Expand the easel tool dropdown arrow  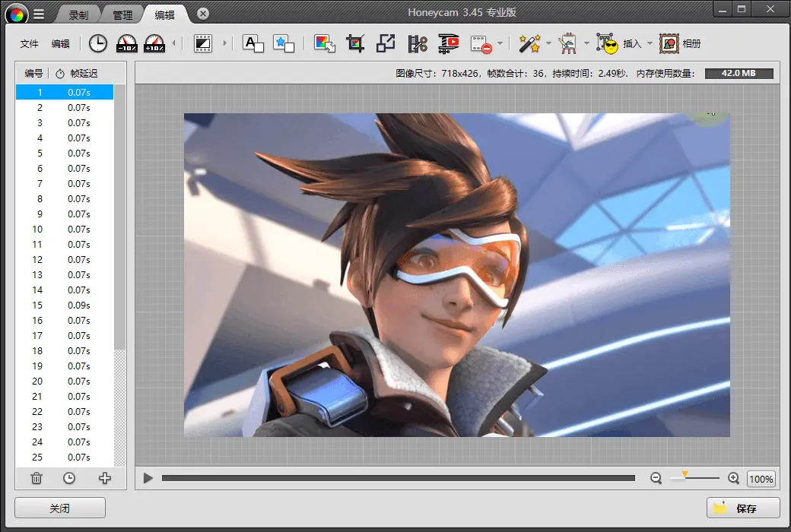[x=586, y=43]
